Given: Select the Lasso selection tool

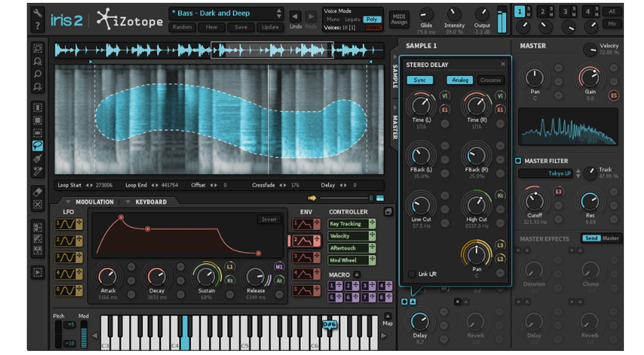Looking at the screenshot, I should pyautogui.click(x=38, y=146).
